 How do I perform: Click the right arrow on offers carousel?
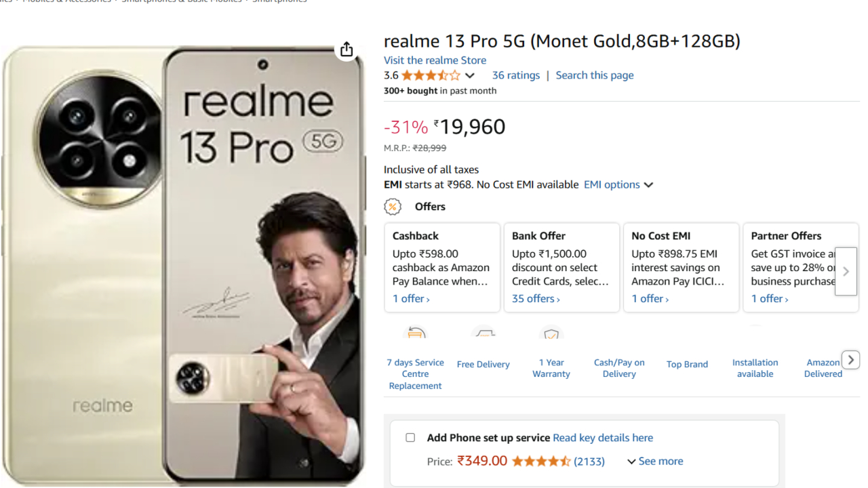click(x=846, y=270)
